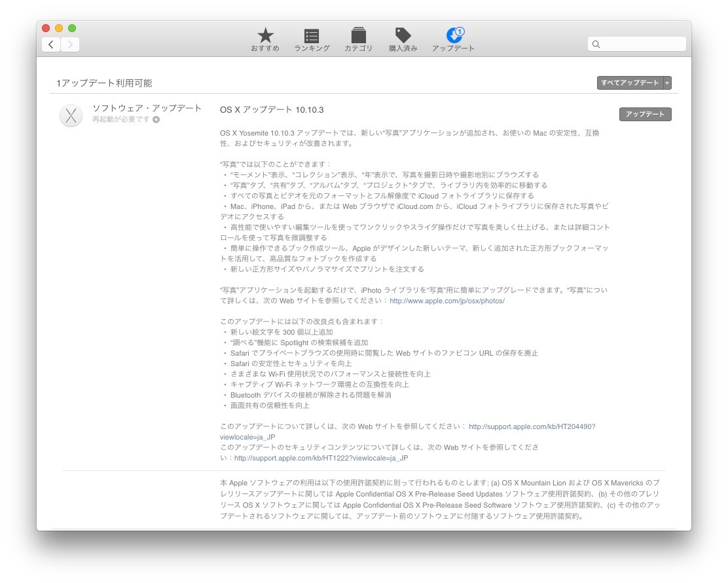Go back with the left chevron button
The width and height of the screenshot is (728, 583).
point(51,44)
